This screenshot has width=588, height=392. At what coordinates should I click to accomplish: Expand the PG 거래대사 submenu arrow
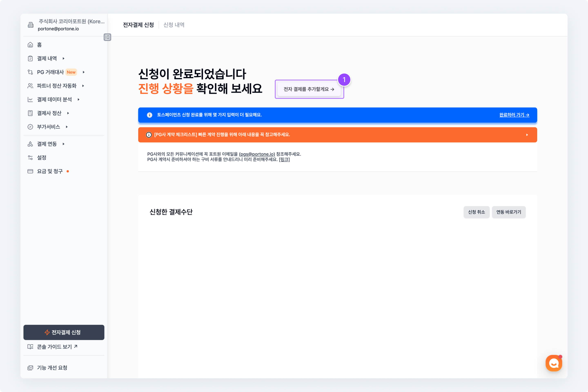[84, 72]
